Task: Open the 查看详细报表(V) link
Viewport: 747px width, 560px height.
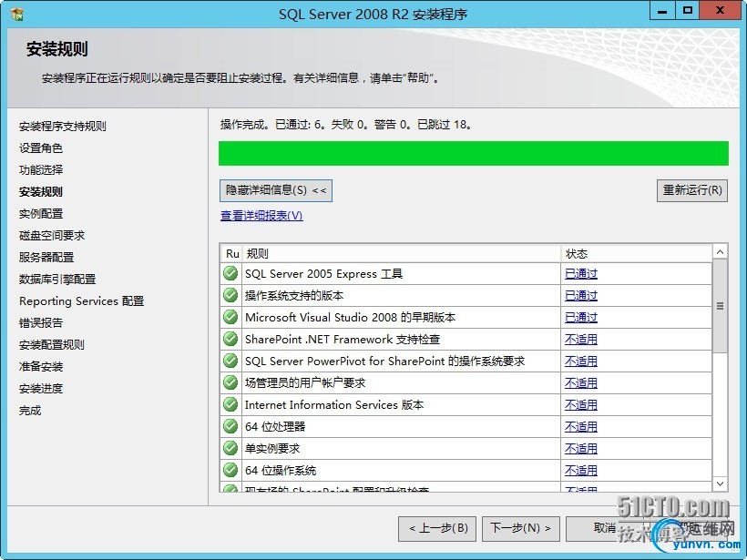Action: (261, 216)
